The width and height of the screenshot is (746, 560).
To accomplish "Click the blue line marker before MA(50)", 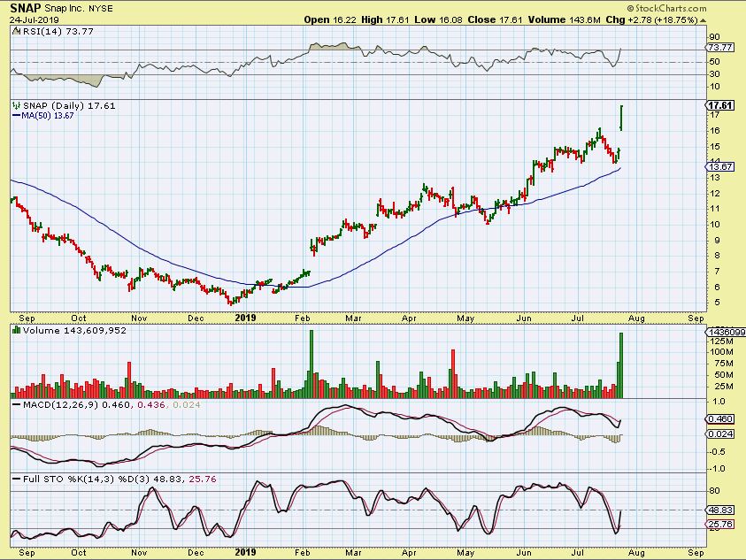I will click(x=16, y=116).
